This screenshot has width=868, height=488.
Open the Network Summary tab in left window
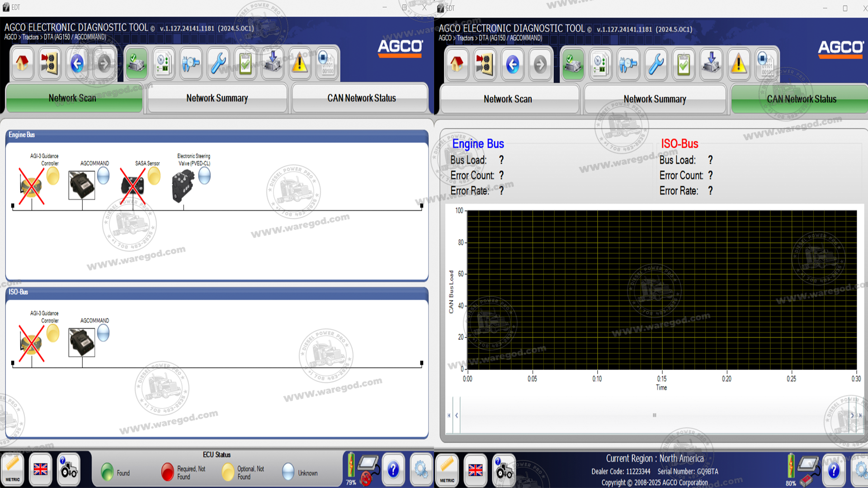[217, 98]
